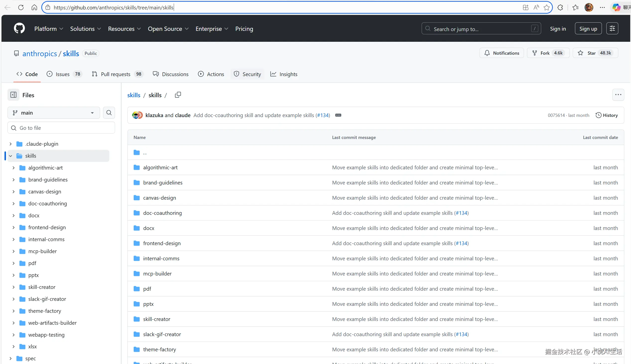
Task: Fork the skills repository
Action: [x=548, y=53]
